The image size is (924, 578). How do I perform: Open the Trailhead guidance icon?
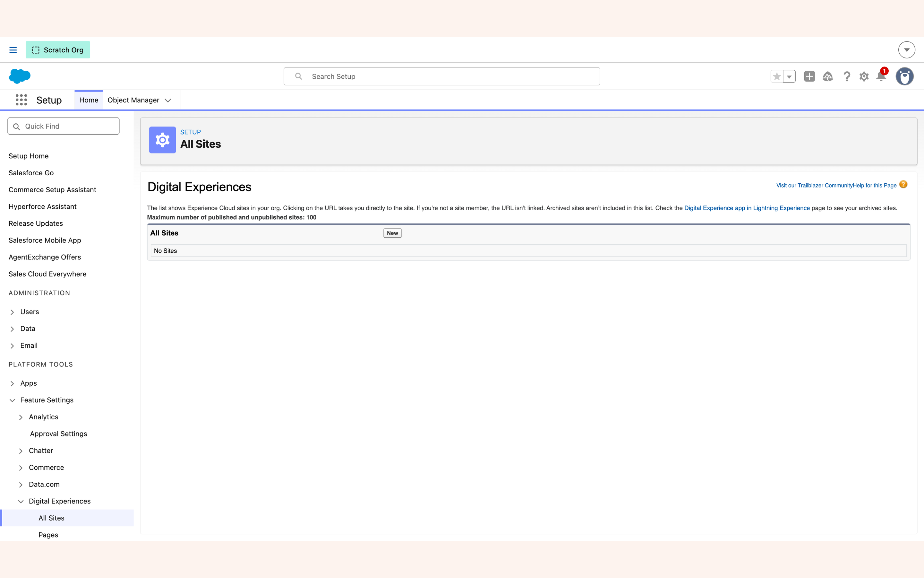827,76
